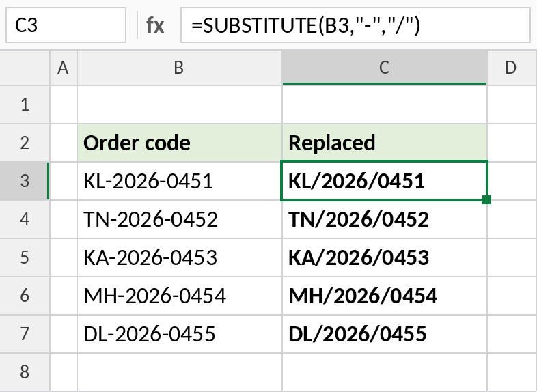Select cell containing DL/2026/0455
The image size is (537, 392).
384,334
